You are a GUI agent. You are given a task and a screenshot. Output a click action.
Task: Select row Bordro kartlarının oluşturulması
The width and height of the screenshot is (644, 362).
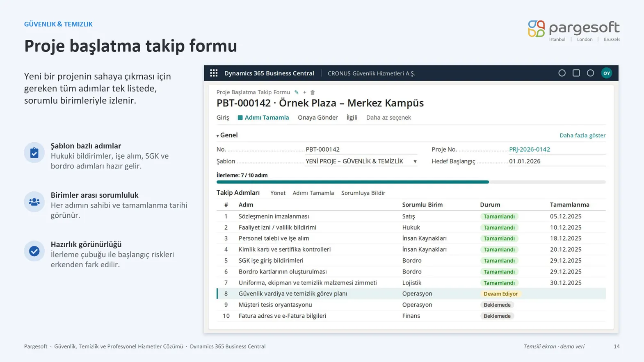(x=411, y=271)
